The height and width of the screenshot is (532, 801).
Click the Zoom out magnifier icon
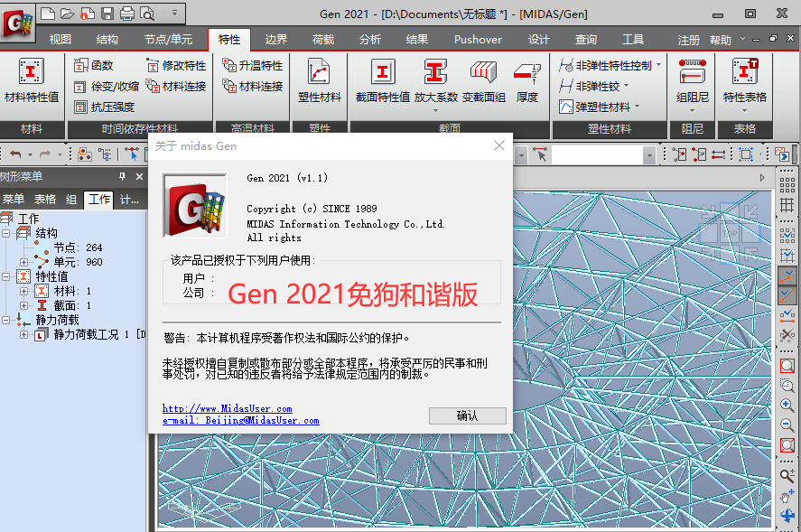coord(787,425)
